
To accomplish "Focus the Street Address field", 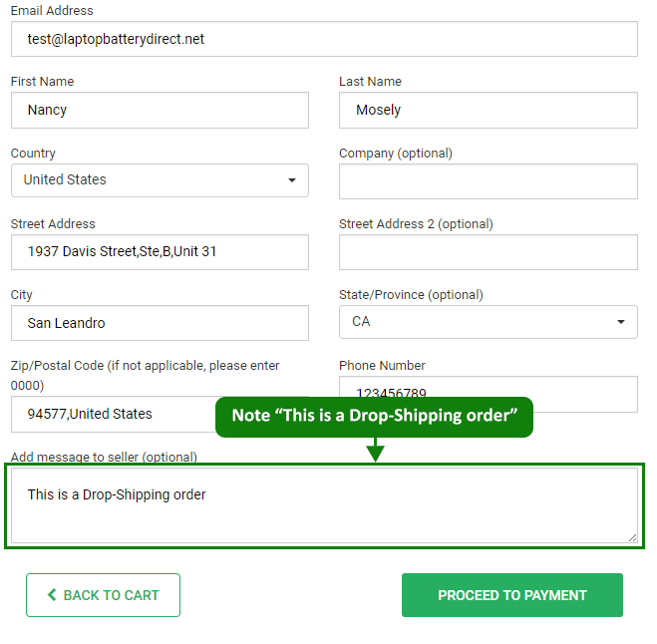I will [160, 252].
